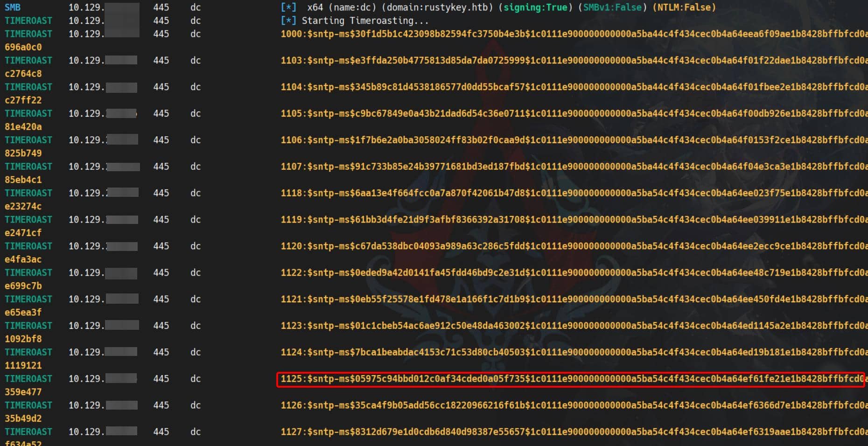Click port "445" on the 1118 hash row

pos(161,193)
